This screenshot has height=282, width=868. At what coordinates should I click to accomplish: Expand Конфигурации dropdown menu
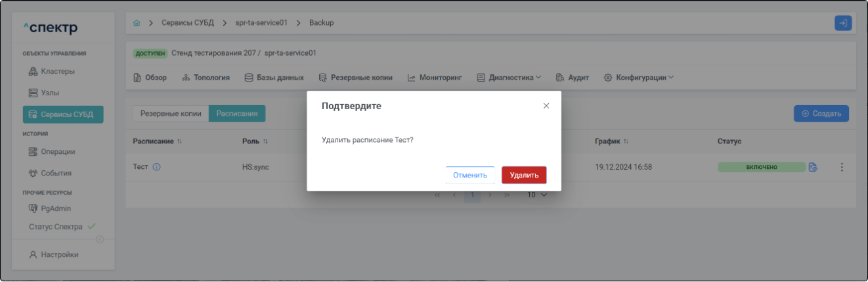(639, 78)
